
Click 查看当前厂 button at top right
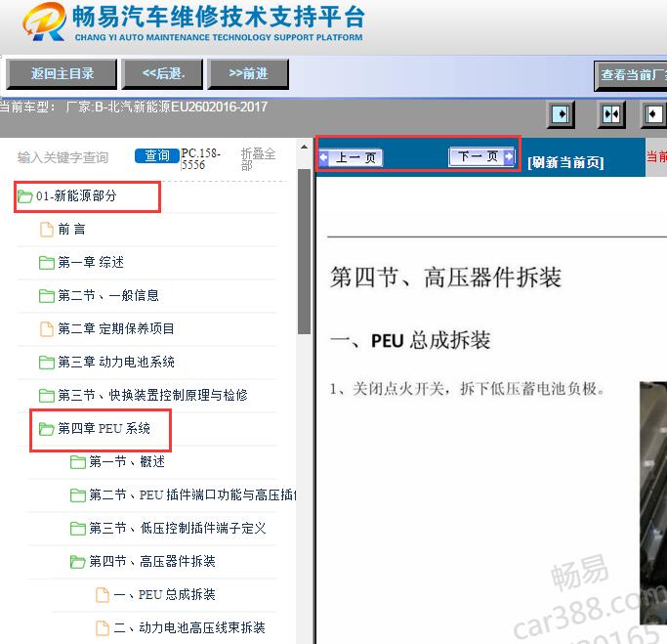click(x=631, y=75)
